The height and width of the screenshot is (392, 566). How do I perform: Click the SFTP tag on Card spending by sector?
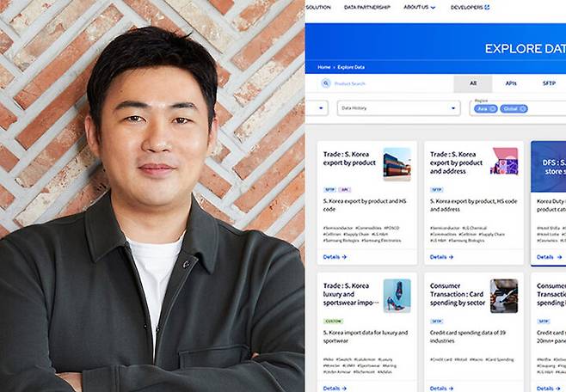[437, 321]
